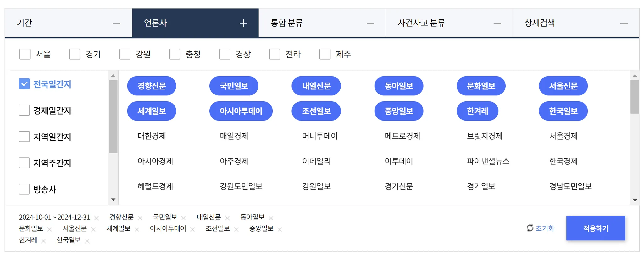Image resolution: width=644 pixels, height=258 pixels.
Task: Check the 서울 region checkbox
Action: coord(25,54)
